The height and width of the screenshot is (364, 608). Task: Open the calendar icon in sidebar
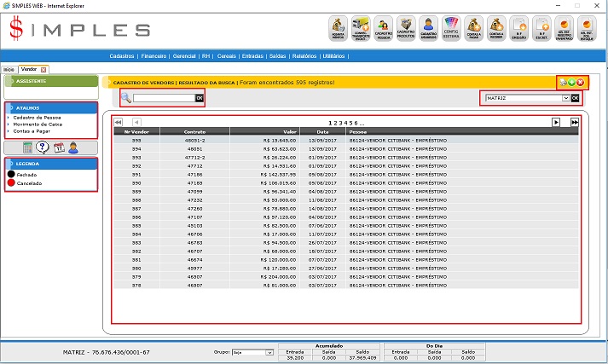tap(58, 147)
